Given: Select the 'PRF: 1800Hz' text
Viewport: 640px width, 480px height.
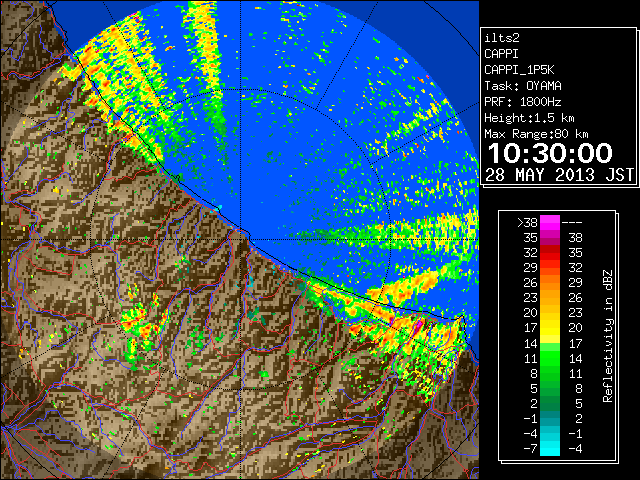Looking at the screenshot, I should coord(523,102).
